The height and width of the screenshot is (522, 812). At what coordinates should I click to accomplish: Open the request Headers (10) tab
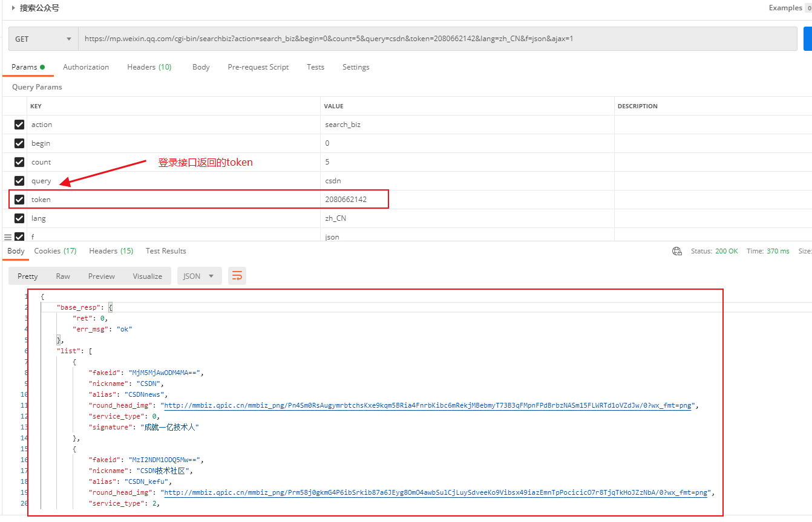tap(149, 67)
